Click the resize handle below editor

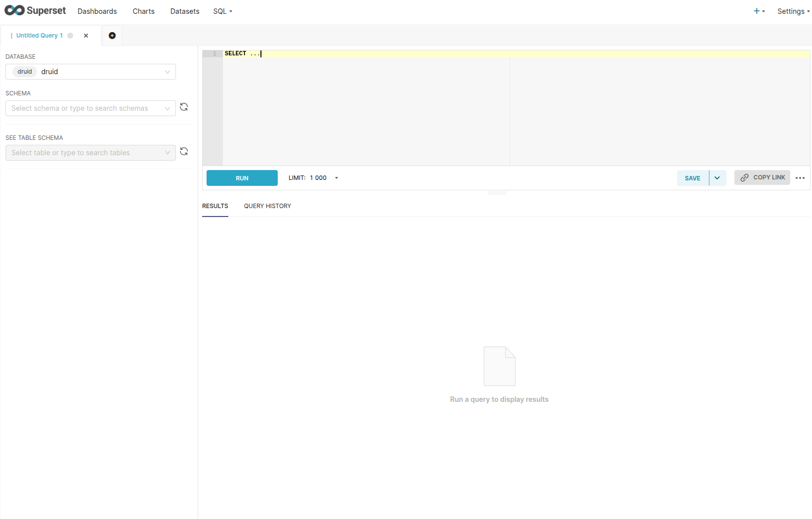pos(497,193)
